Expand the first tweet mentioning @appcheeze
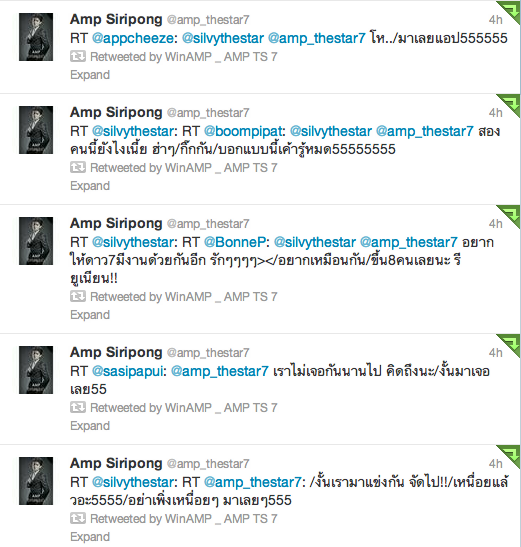 (x=90, y=75)
